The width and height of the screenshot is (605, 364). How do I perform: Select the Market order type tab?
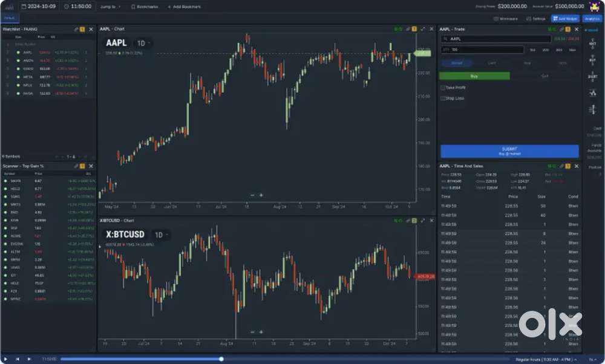point(457,63)
